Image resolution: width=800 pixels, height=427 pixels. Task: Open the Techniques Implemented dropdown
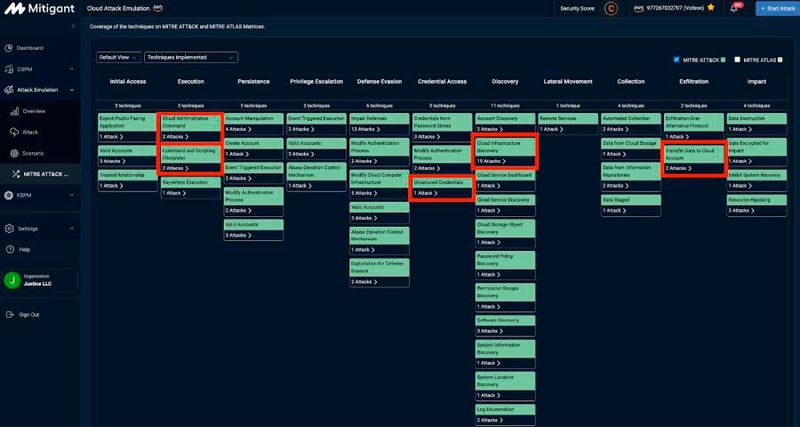[x=191, y=58]
